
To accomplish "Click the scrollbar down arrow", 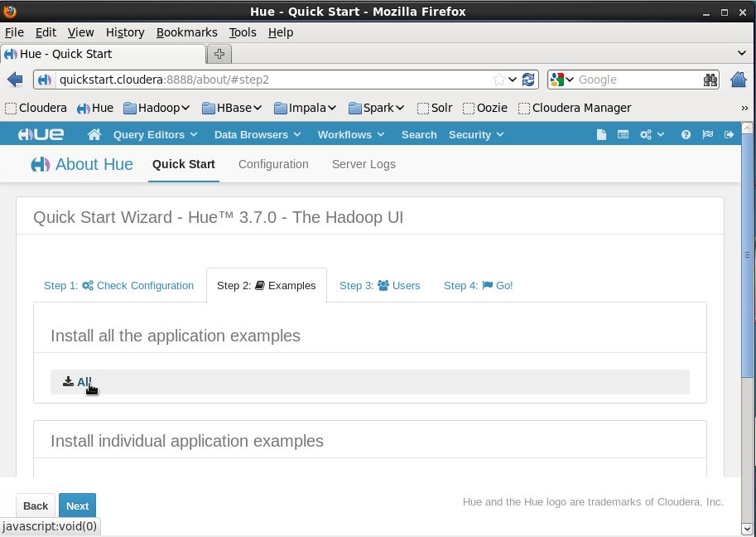I will [748, 529].
